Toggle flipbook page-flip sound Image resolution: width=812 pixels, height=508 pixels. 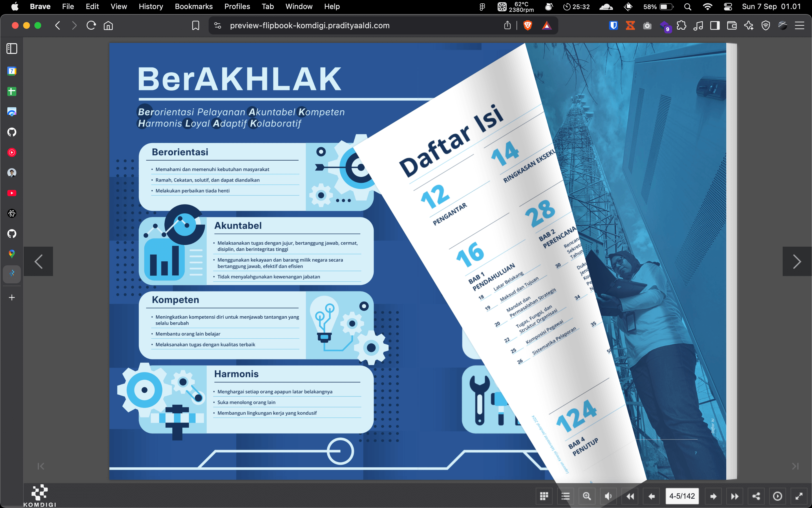pos(608,496)
